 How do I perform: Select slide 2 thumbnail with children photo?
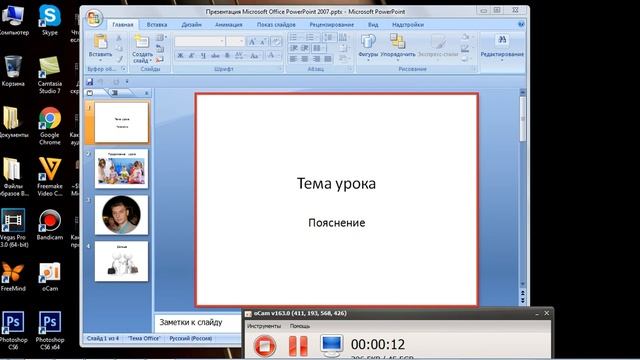click(x=121, y=169)
